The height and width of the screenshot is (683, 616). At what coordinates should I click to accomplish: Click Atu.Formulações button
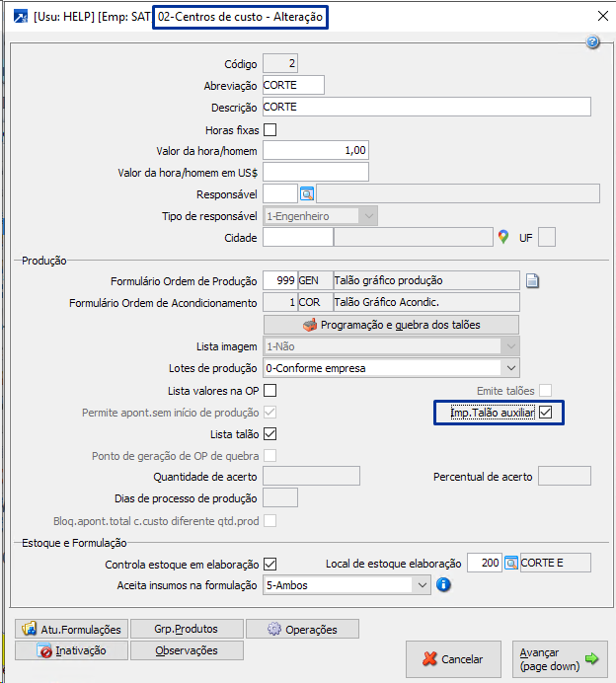coord(71,629)
